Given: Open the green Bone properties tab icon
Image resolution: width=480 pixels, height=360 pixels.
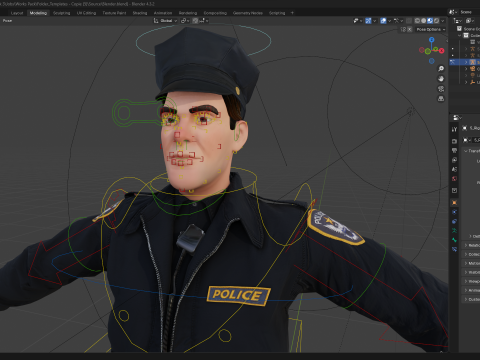Looking at the screenshot, I should pos(454,240).
